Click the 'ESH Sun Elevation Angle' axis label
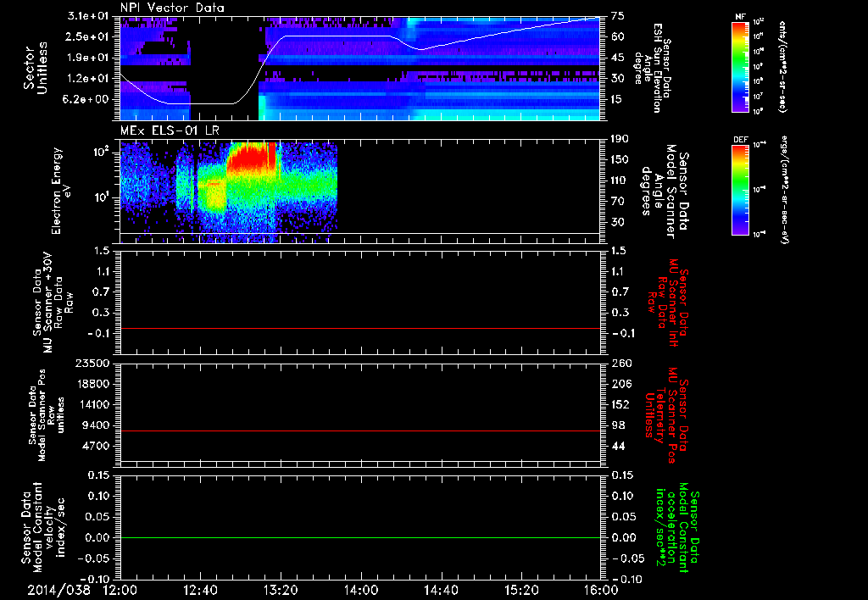Viewport: 868px width, 600px height. tap(652, 68)
